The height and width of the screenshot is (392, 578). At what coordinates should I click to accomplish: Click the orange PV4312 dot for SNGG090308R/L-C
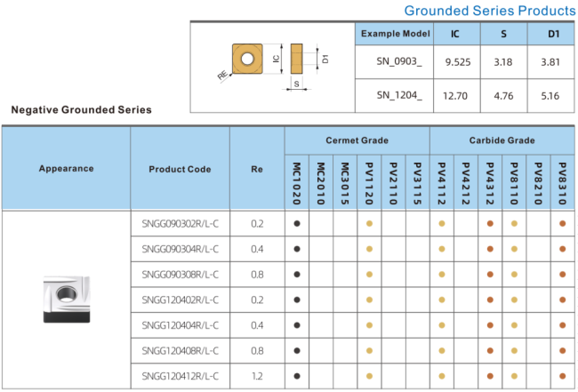pos(490,275)
